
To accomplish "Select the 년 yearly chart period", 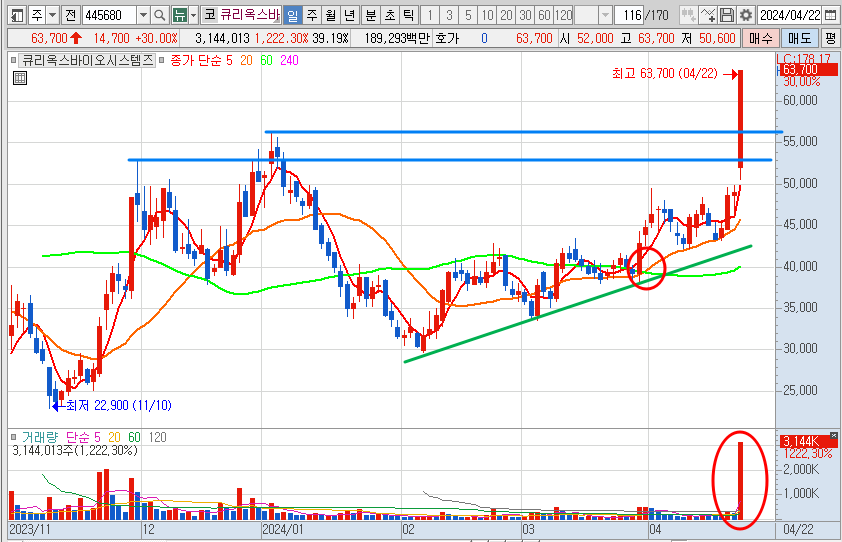I will (x=350, y=15).
